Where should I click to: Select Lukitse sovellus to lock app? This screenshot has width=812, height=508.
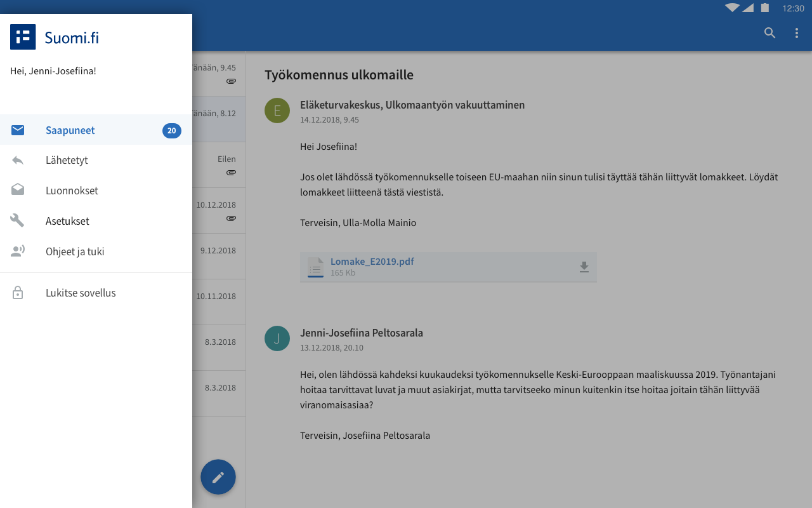[96, 293]
